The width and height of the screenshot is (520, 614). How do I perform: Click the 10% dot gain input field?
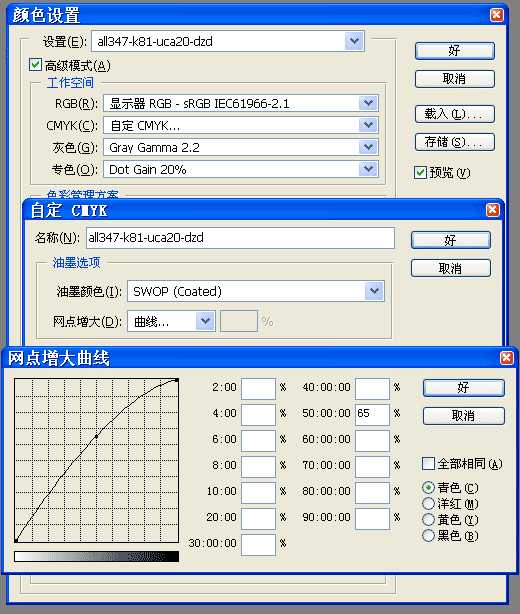pos(258,493)
